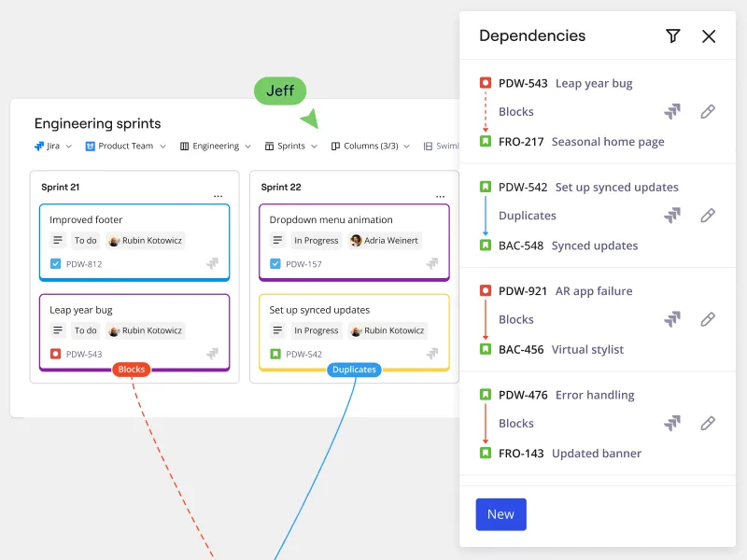Viewport: 747px width, 560px height.
Task: Click the red bug icon on Leap year bug card
Action: [57, 354]
